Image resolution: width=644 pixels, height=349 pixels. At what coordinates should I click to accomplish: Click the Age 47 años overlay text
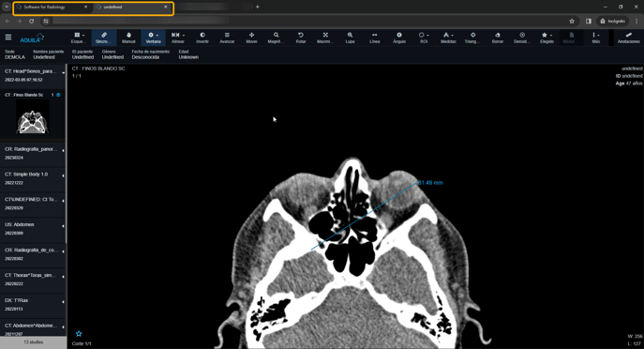pos(629,83)
